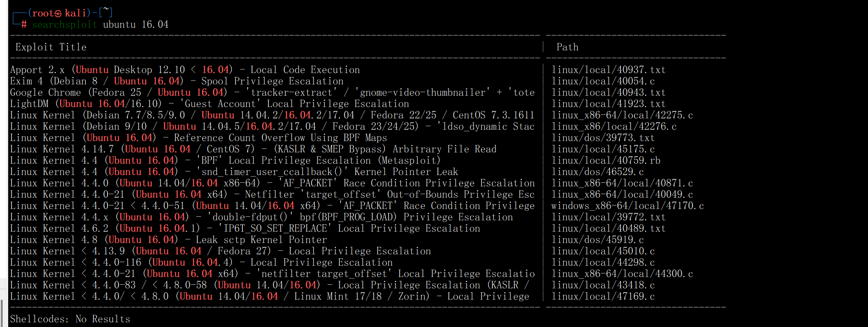The width and height of the screenshot is (868, 327).
Task: Click path linux/local/45175.c
Action: [603, 149]
